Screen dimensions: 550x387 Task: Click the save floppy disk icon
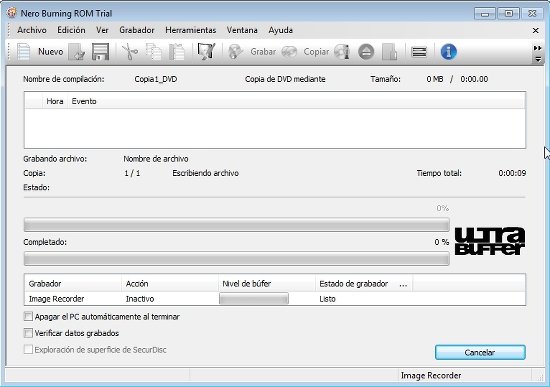pyautogui.click(x=100, y=52)
